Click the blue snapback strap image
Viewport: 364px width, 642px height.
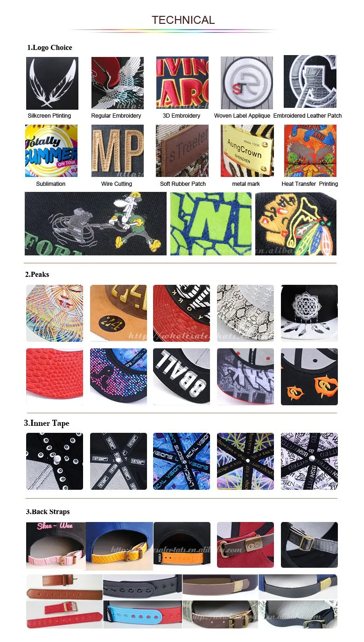coord(142,614)
